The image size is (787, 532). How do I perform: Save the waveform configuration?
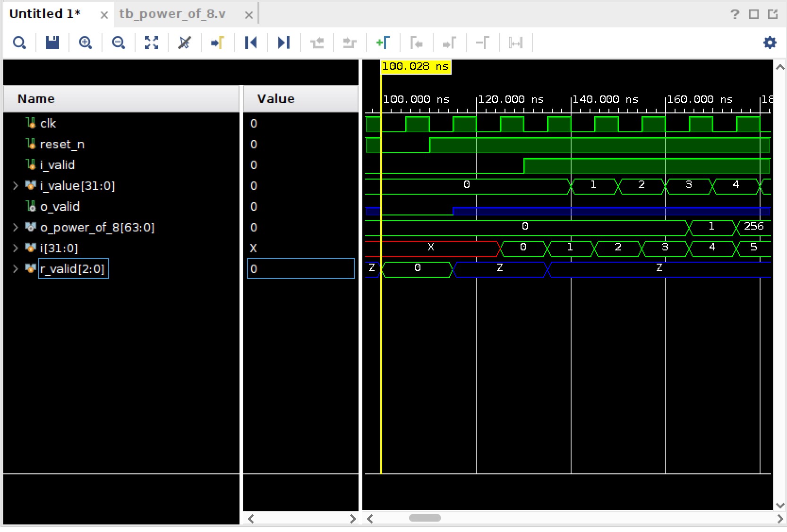[52, 43]
